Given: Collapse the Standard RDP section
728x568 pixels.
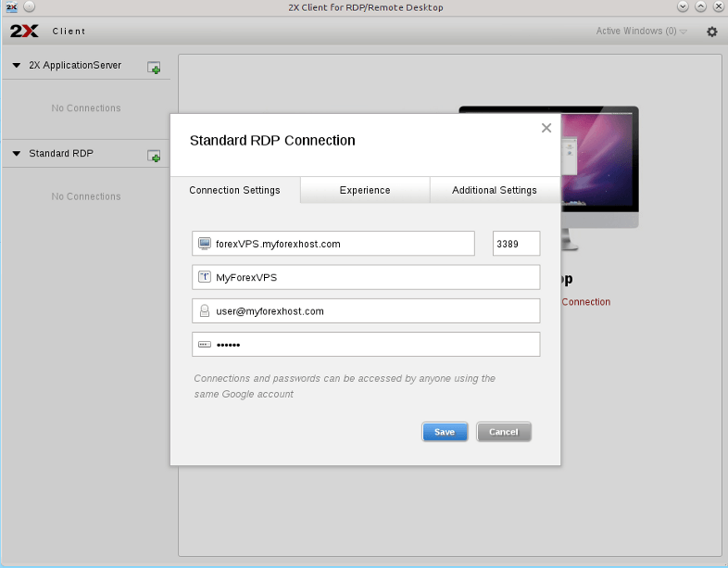Looking at the screenshot, I should (x=17, y=153).
